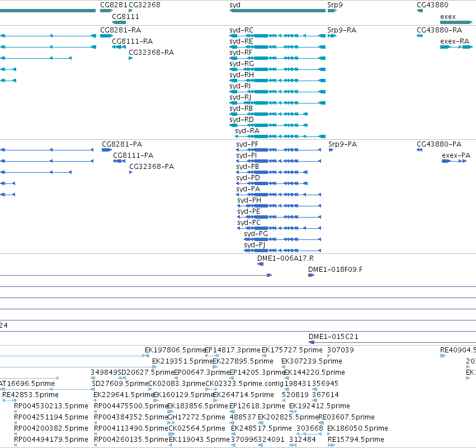Image resolution: width=476 pixels, height=448 pixels.
Task: Open the exex gene label
Action: [448, 17]
